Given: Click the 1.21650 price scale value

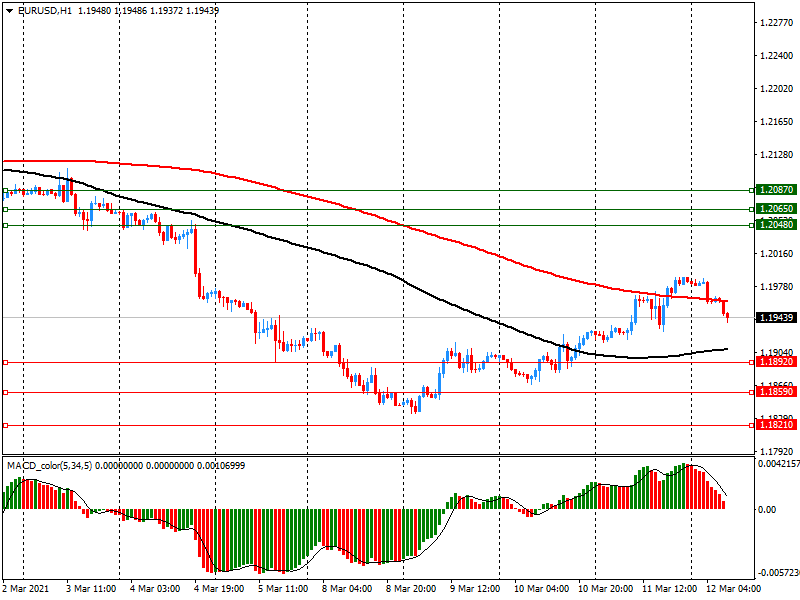Looking at the screenshot, I should coord(777,122).
